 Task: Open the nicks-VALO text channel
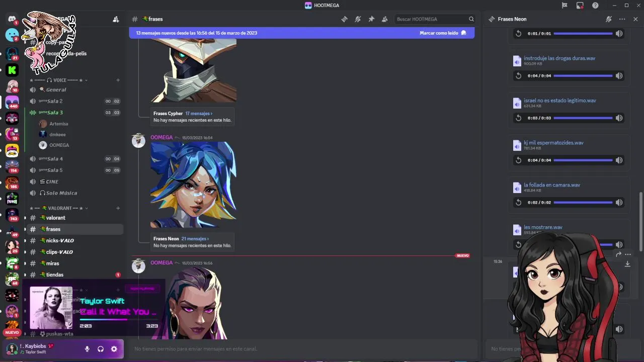[x=75, y=241]
